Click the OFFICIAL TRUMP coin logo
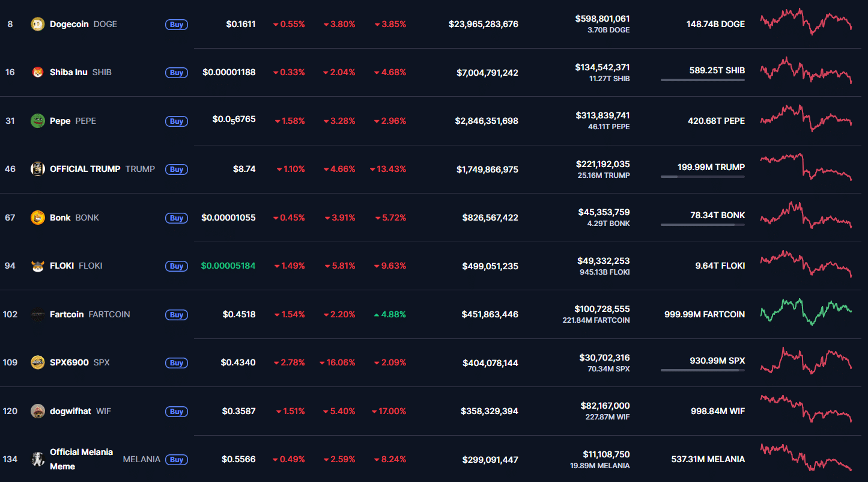This screenshot has width=868, height=482. point(38,169)
